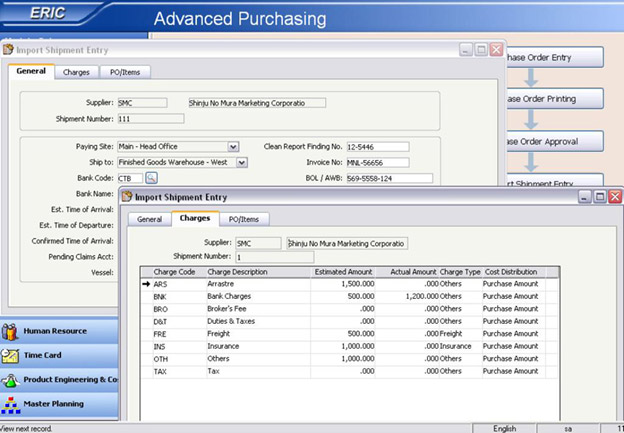Click the back Import Shipment Entry window icon
The width and height of the screenshot is (624, 433).
pyautogui.click(x=9, y=49)
